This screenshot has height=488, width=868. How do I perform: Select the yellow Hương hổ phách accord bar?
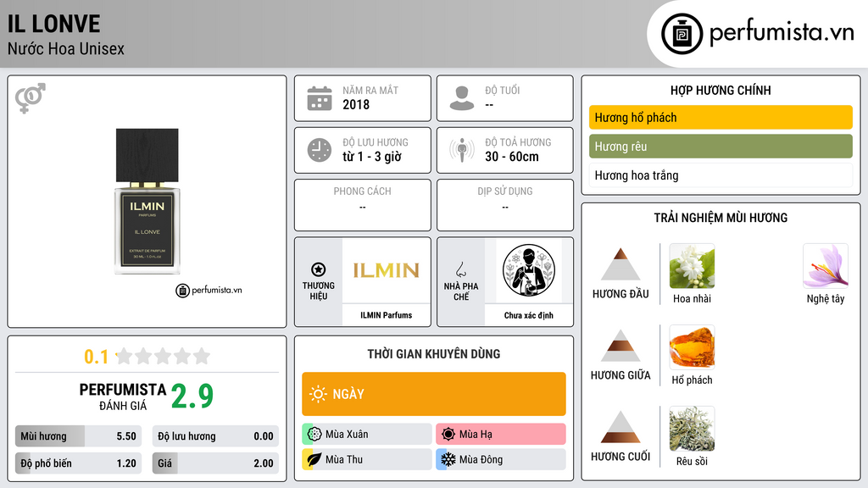click(721, 117)
